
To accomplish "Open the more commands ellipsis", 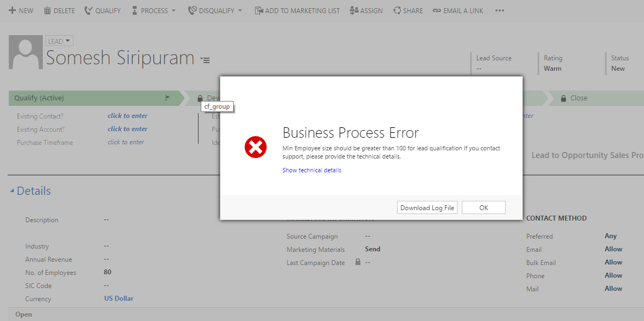I will pyautogui.click(x=499, y=10).
